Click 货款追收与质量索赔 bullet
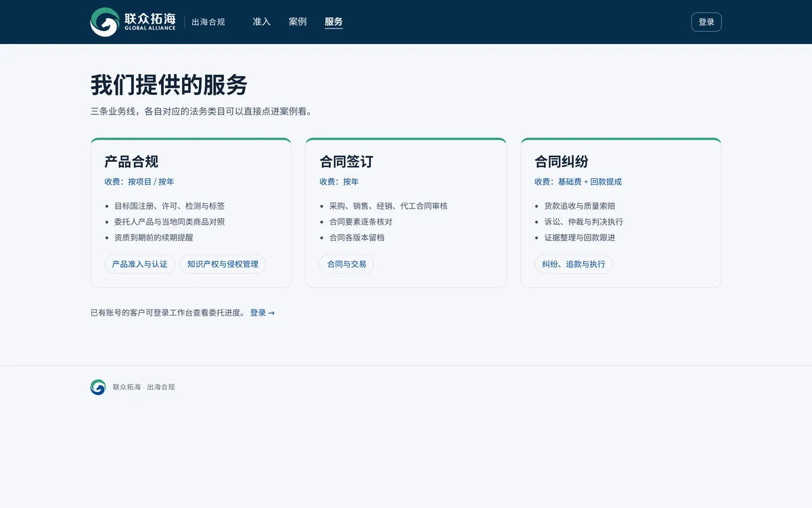 (580, 206)
